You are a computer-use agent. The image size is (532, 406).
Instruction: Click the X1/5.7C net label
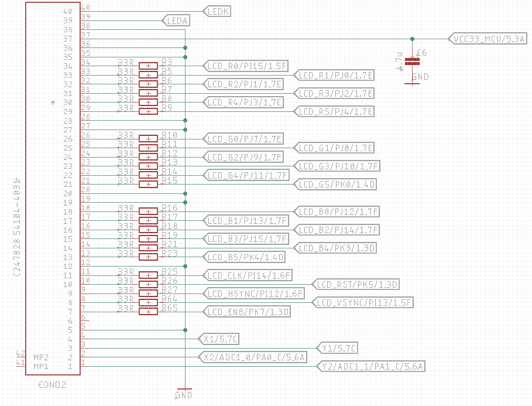tap(219, 339)
